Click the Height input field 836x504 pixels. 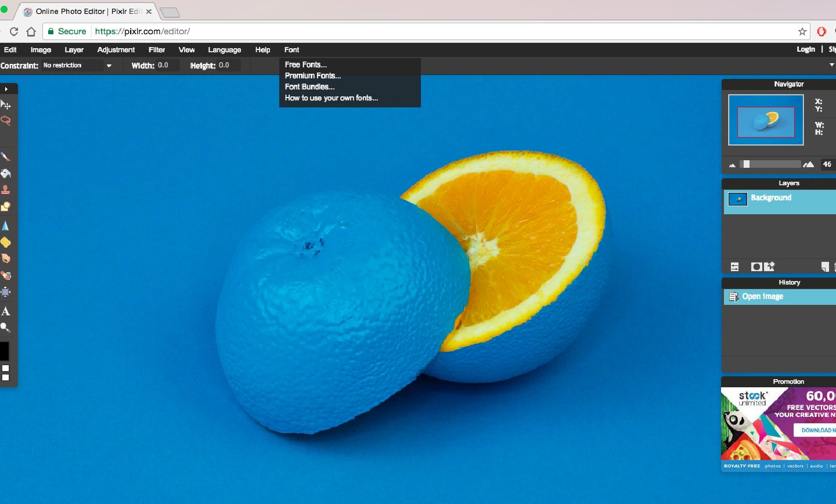click(229, 65)
